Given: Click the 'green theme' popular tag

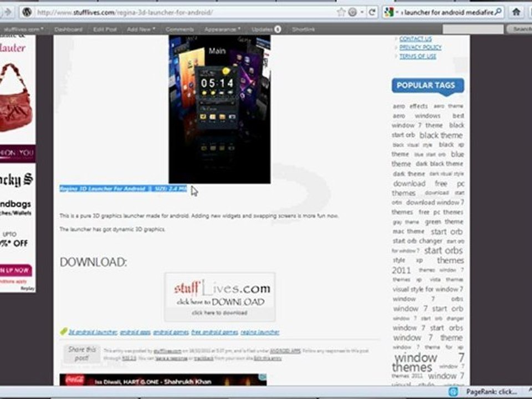Looking at the screenshot, I should (444, 222).
